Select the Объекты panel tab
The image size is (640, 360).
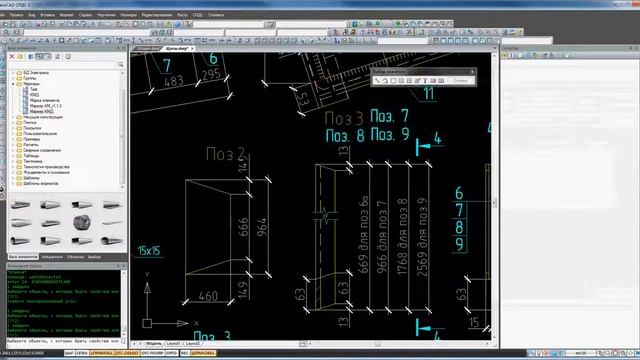coord(75,257)
